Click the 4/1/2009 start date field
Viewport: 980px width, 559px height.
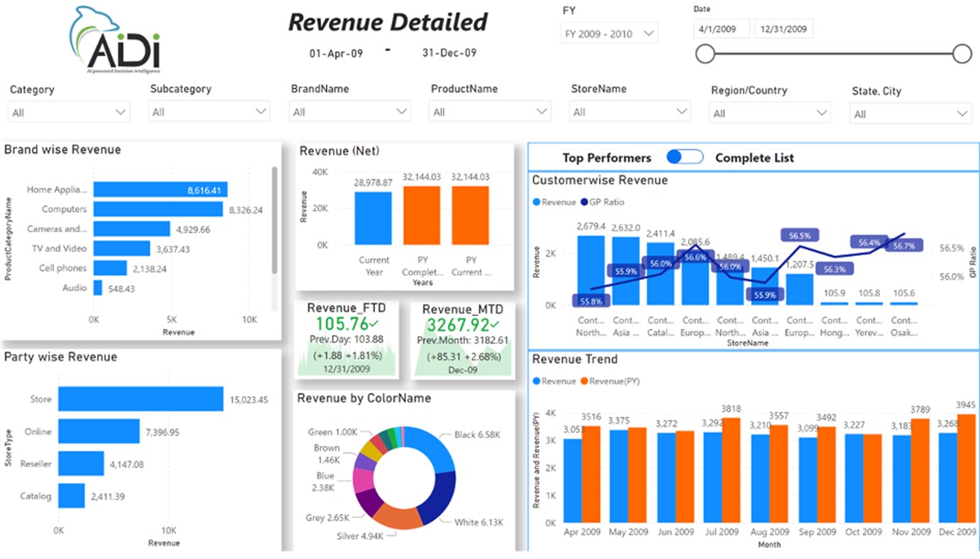[x=724, y=28]
